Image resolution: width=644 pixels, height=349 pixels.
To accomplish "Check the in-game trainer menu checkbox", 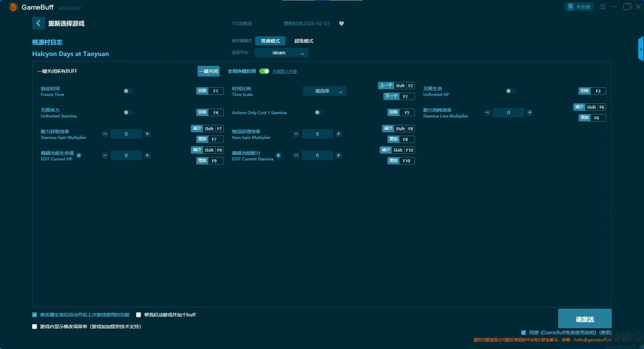I will coord(35,327).
